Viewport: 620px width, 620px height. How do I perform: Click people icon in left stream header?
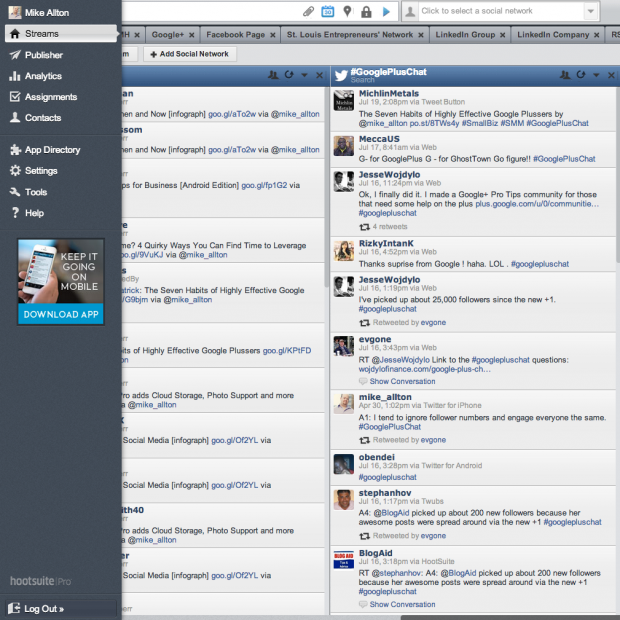click(x=273, y=75)
